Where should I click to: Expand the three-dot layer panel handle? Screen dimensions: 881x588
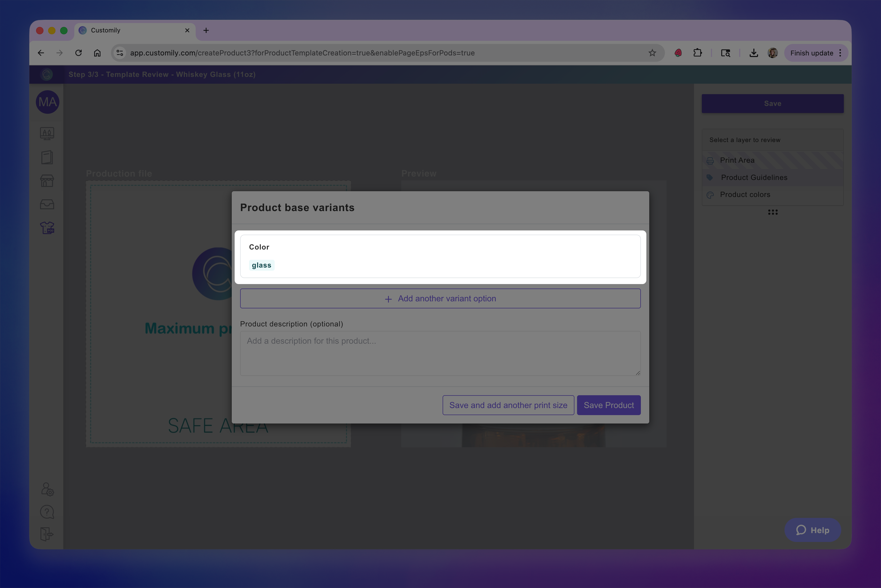[773, 212]
